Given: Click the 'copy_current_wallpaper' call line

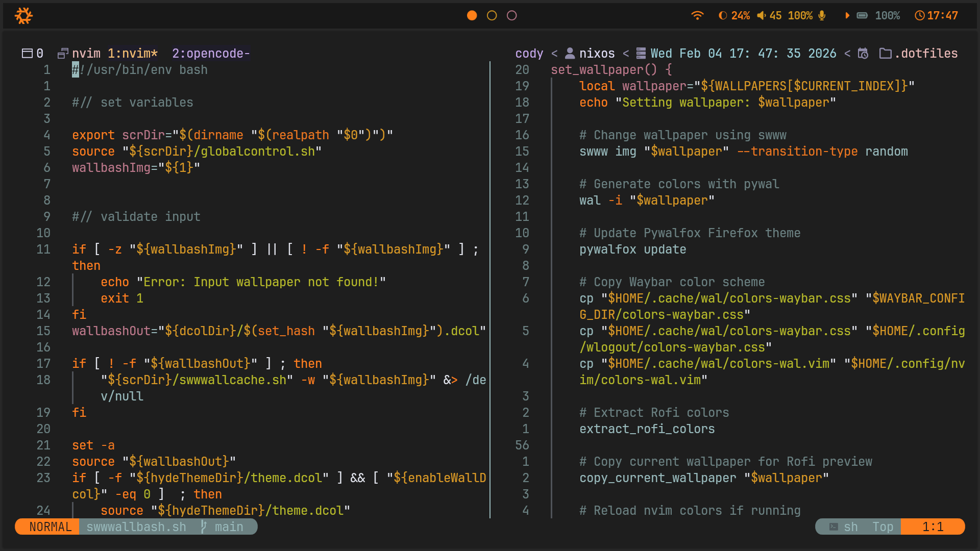Looking at the screenshot, I should 704,478.
